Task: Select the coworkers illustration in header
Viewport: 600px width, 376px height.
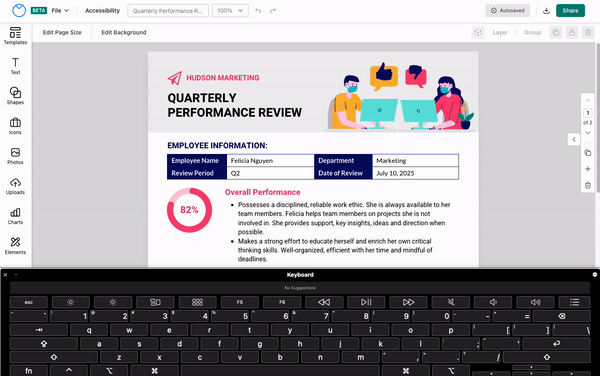Action: point(400,96)
